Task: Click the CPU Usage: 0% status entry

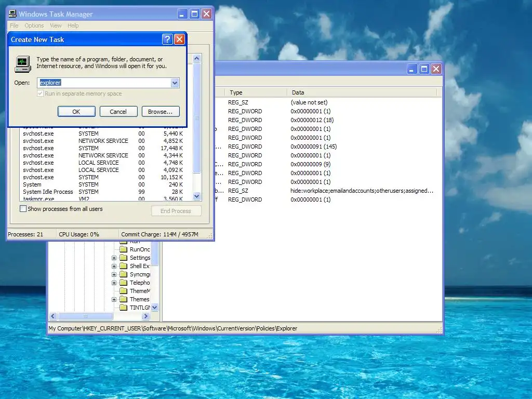Action: click(79, 234)
